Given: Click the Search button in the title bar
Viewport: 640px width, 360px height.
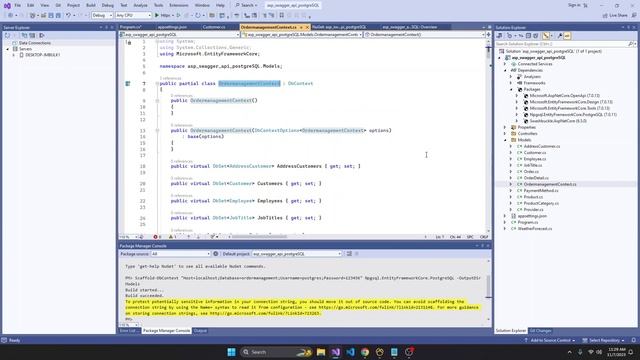Looking at the screenshot, I should pos(246,5).
